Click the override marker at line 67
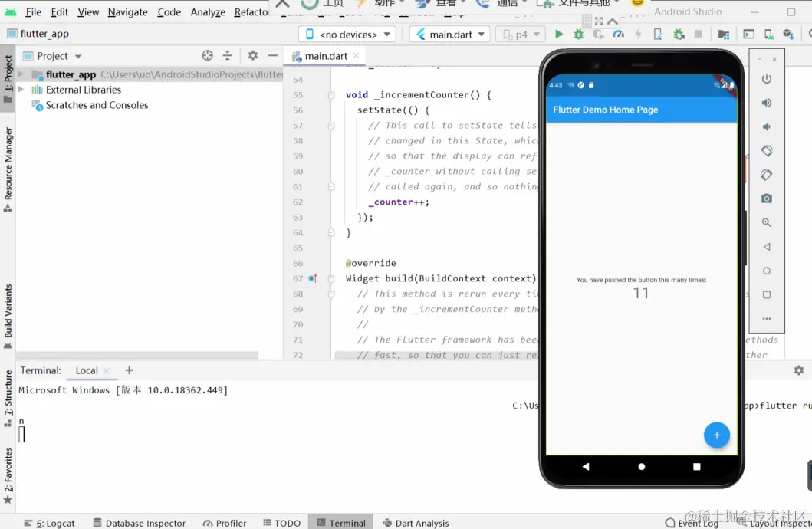812x529 pixels. coord(312,278)
